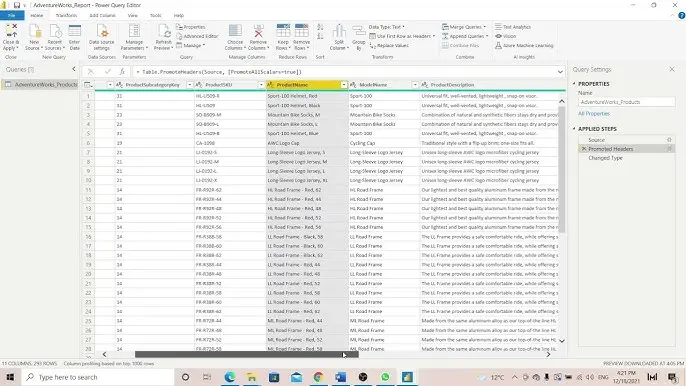
Task: Open query Properties
Action: click(x=191, y=27)
